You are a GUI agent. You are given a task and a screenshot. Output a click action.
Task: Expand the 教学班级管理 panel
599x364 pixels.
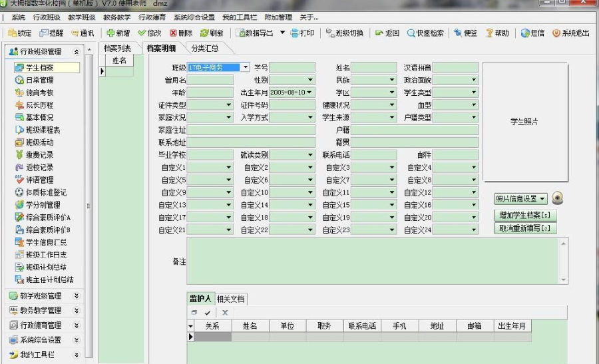tap(77, 295)
